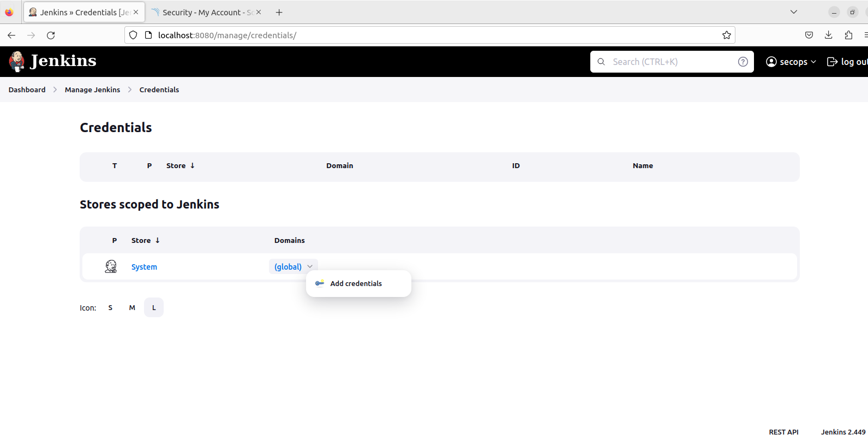Open the Dashboard breadcrumb link

click(x=27, y=90)
